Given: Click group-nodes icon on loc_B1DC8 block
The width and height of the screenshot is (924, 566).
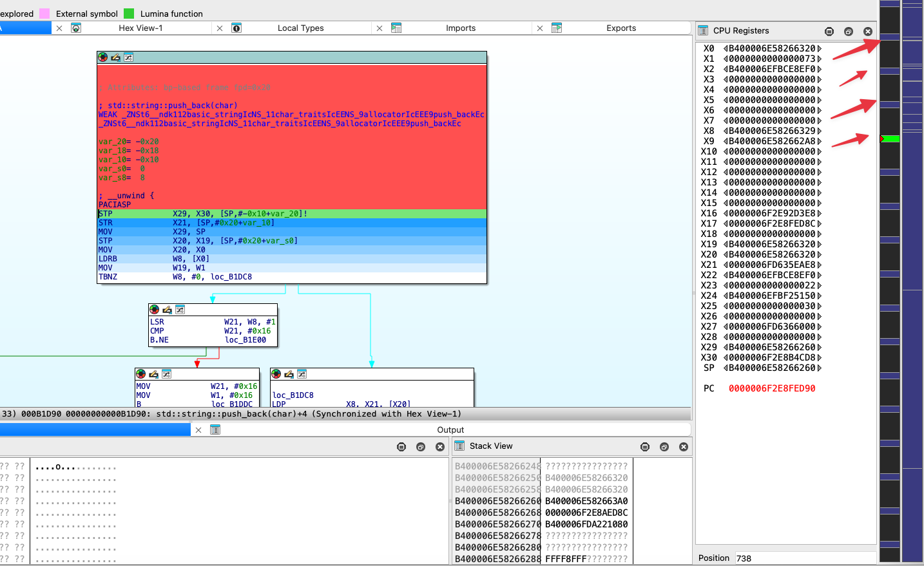Looking at the screenshot, I should (x=302, y=374).
